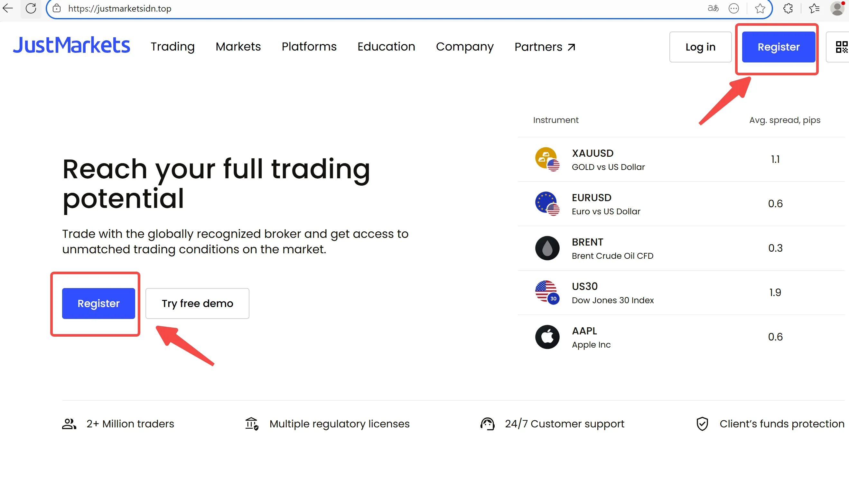
Task: Open the more options ellipsis in address bar
Action: pyautogui.click(x=733, y=8)
